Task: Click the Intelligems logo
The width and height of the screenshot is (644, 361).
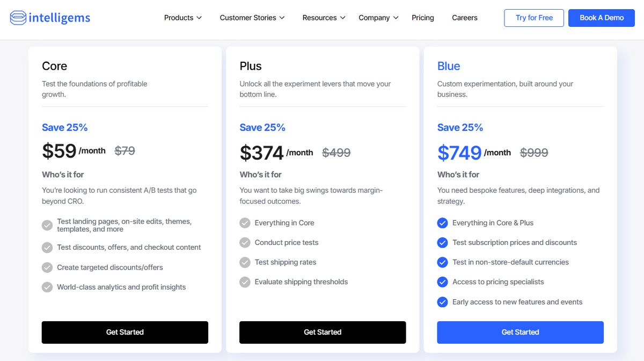Action: point(49,17)
